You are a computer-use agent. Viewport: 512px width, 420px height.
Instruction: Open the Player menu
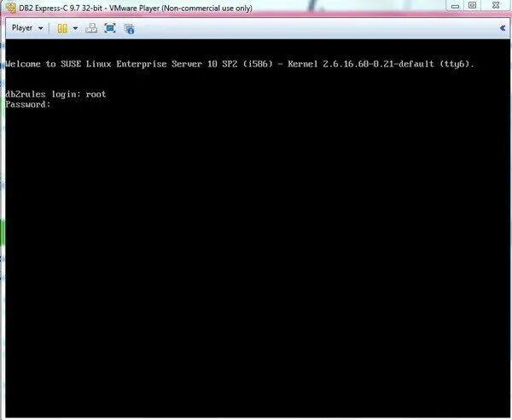(x=27, y=28)
